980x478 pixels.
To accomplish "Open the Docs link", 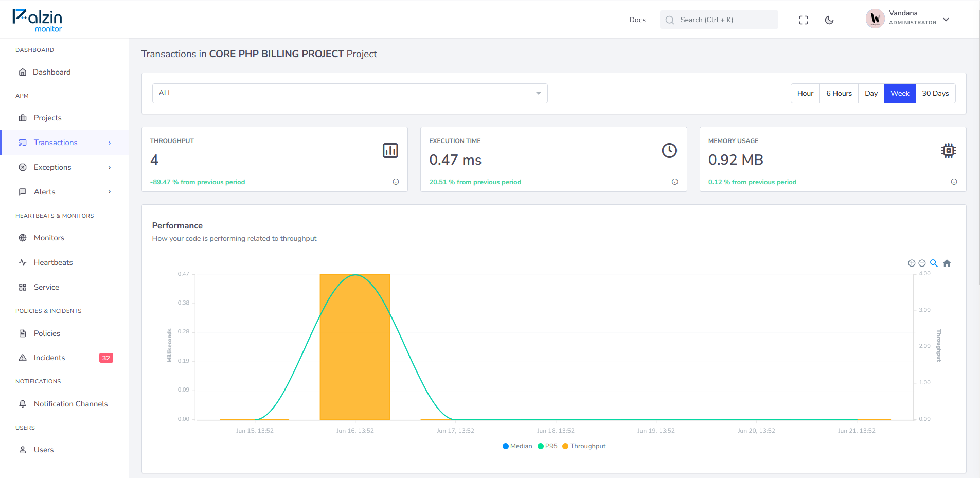I will tap(637, 20).
